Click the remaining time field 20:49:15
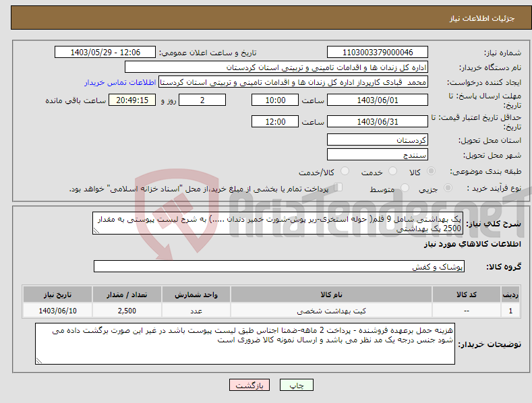 (132, 100)
